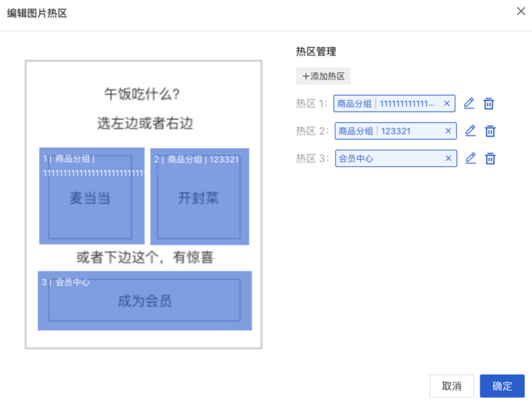Delete hotspot 2 with trash icon
Viewport: 532px width, 402px height.
(x=490, y=131)
